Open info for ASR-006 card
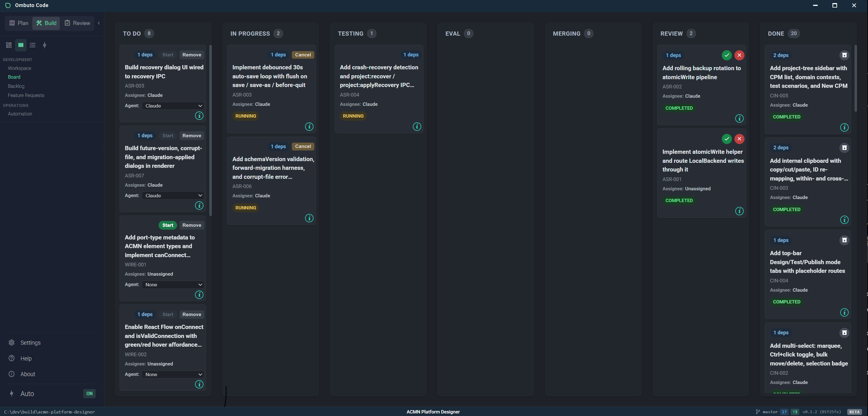The width and height of the screenshot is (868, 416). [x=309, y=218]
